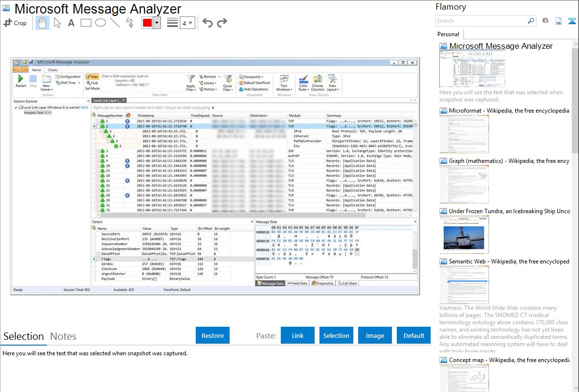Open the Graph (mathematics) snapshot thumbnail
579x392 pixels.
tap(464, 184)
